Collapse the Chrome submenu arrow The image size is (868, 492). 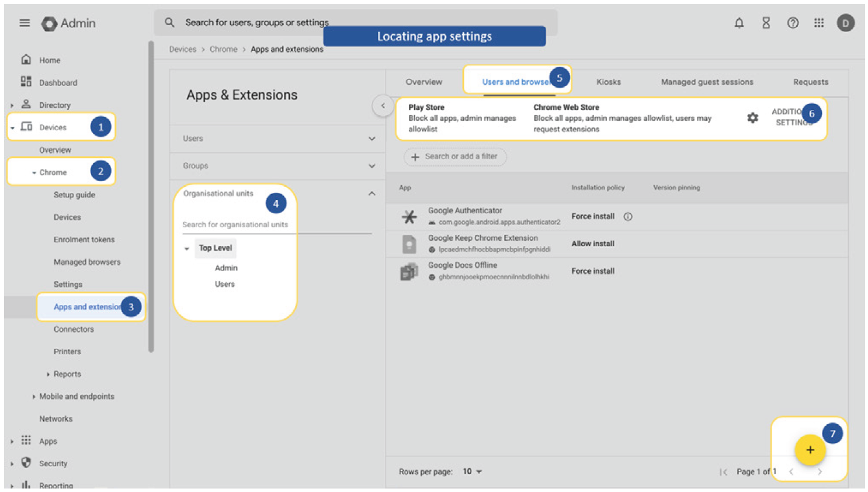point(34,172)
